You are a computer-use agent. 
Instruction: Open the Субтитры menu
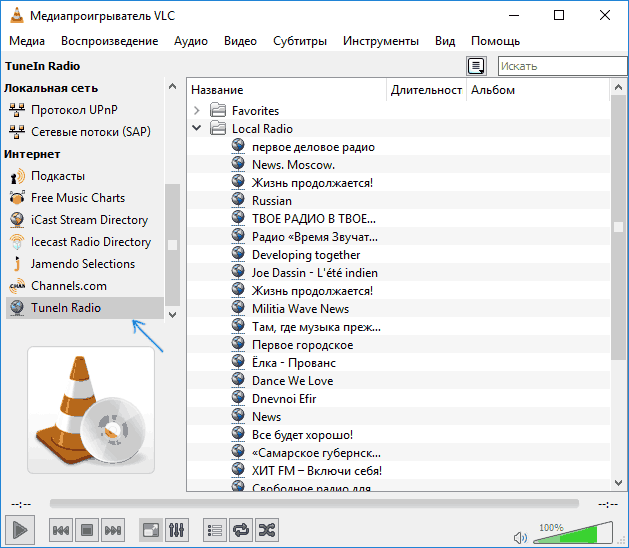300,41
